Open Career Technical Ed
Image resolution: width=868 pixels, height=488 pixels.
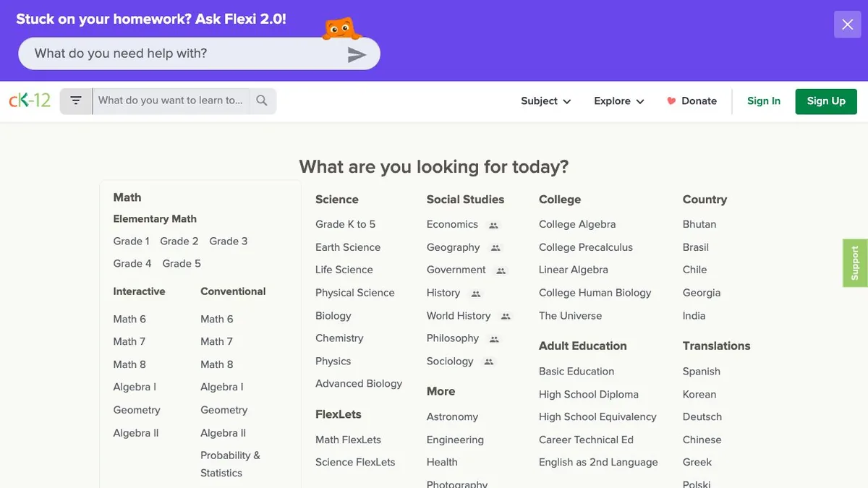pos(586,440)
